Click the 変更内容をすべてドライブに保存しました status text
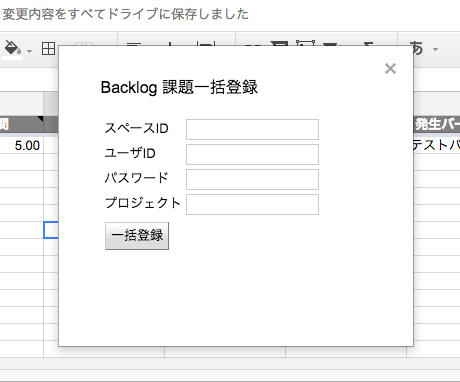Viewport: 460px width, 382px height. (126, 14)
